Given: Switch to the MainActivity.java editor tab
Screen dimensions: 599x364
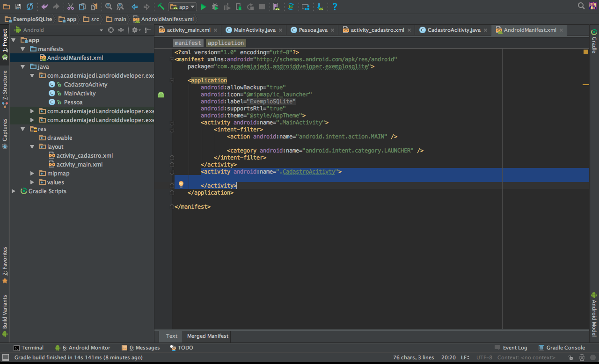Looking at the screenshot, I should [x=254, y=30].
